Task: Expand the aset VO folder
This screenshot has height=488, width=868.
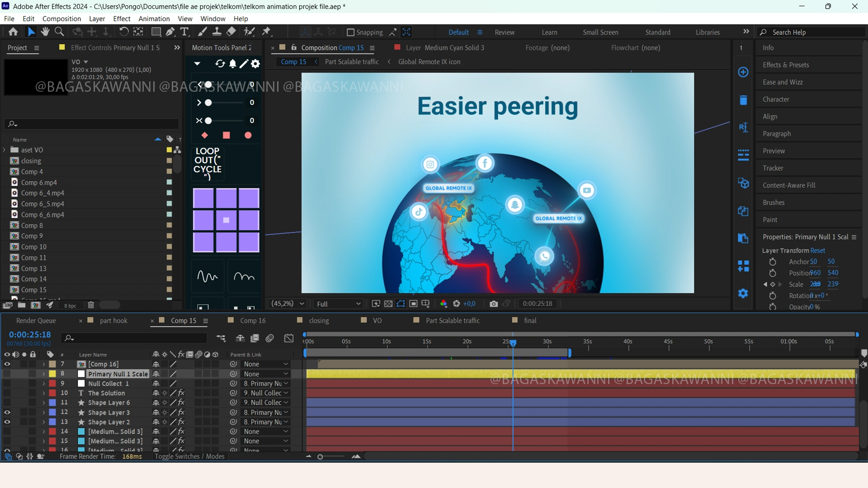Action: pos(5,150)
